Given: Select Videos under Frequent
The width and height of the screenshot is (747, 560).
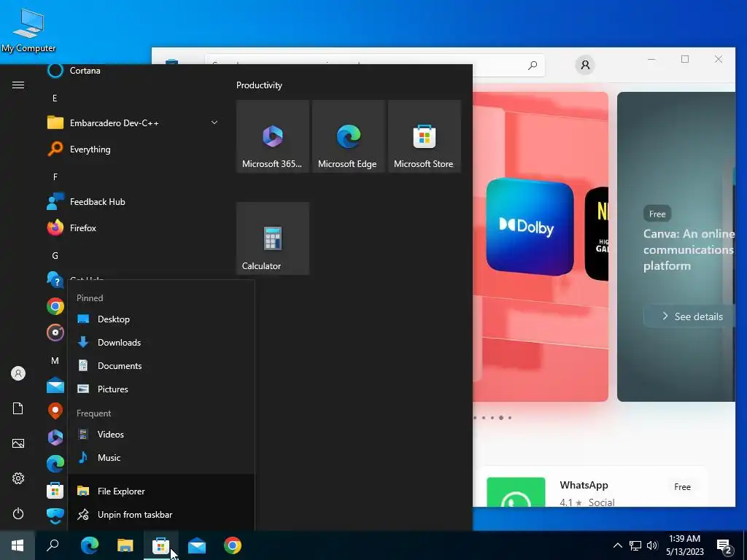Looking at the screenshot, I should pos(161,435).
